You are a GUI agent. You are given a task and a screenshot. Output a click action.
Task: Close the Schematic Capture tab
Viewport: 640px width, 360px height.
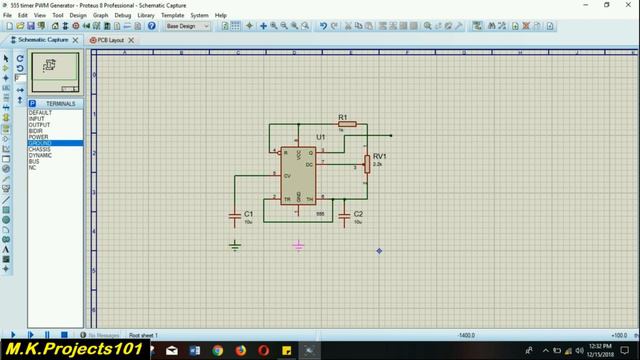click(x=76, y=40)
